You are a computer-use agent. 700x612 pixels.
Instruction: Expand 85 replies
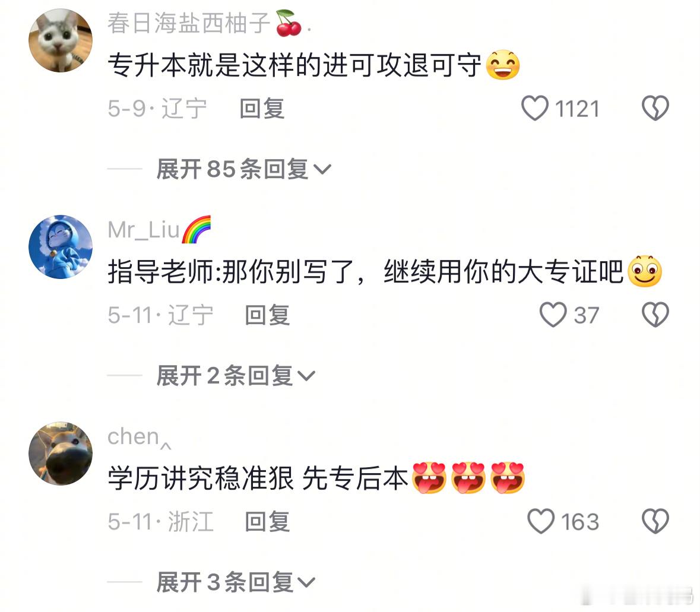244,169
